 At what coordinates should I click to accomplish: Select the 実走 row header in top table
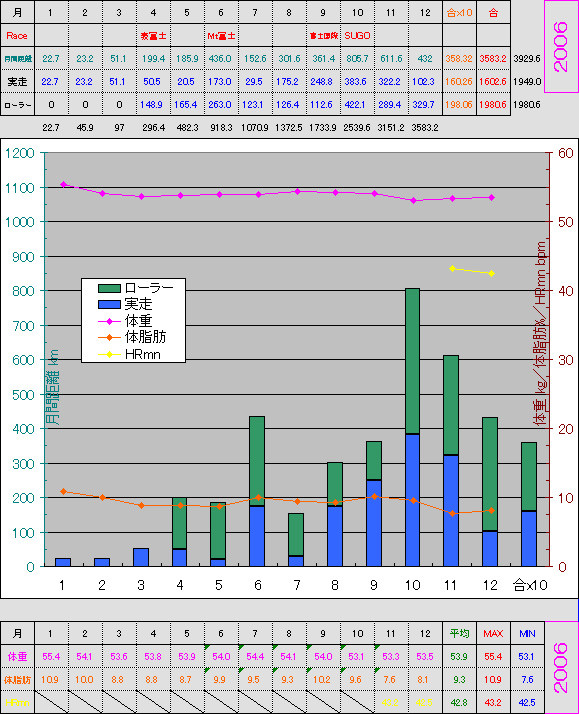[17, 82]
